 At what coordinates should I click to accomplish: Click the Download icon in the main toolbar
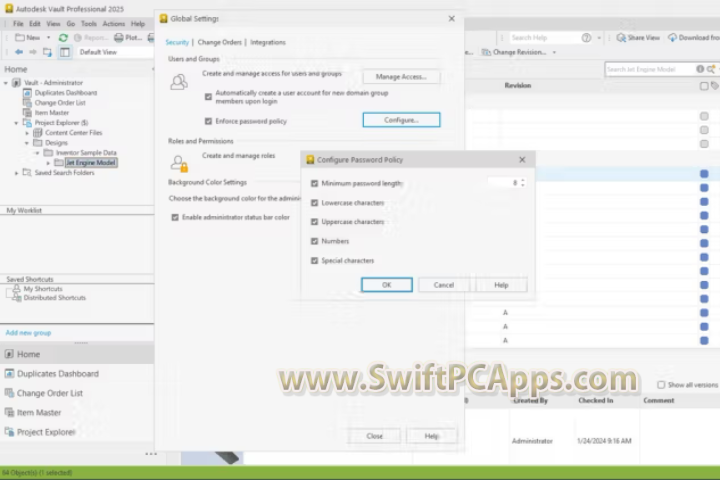coord(673,38)
